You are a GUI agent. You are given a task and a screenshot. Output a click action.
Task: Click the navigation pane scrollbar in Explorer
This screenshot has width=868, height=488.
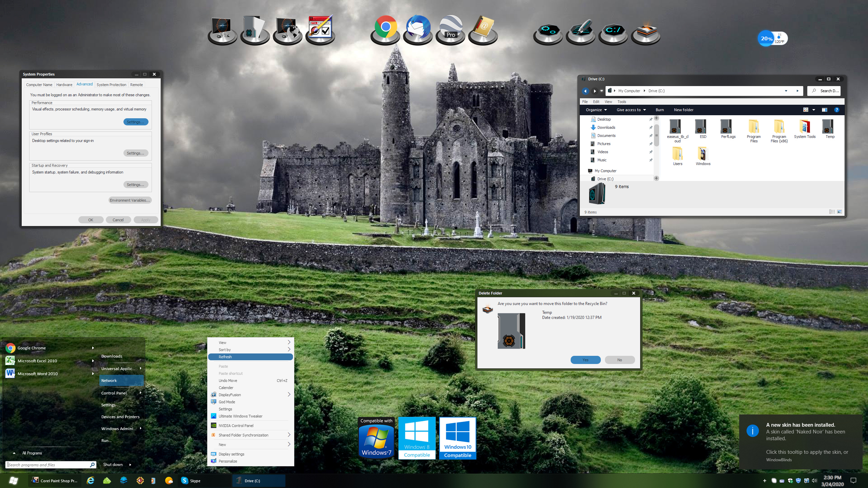point(656,136)
